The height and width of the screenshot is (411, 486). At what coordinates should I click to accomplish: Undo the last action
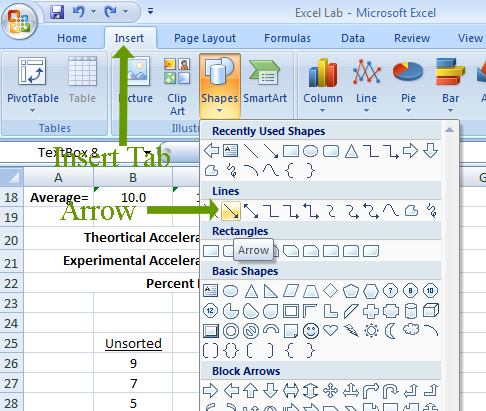tap(79, 12)
